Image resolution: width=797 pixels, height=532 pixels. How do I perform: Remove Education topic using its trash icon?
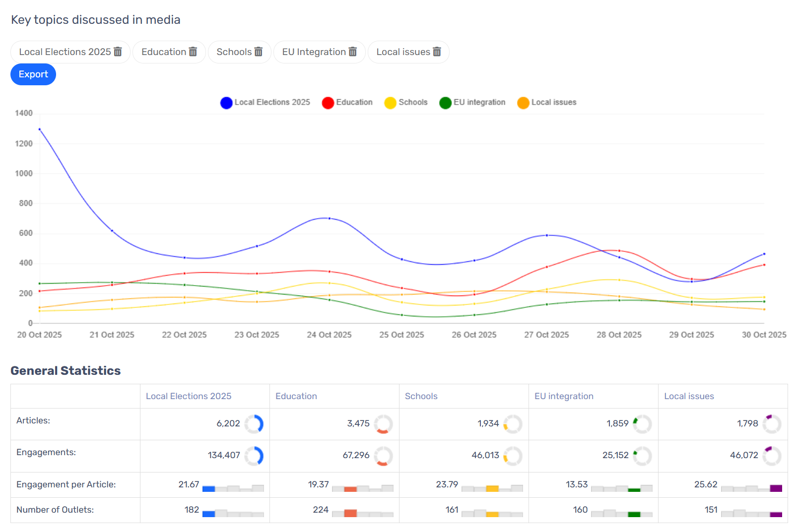[193, 52]
